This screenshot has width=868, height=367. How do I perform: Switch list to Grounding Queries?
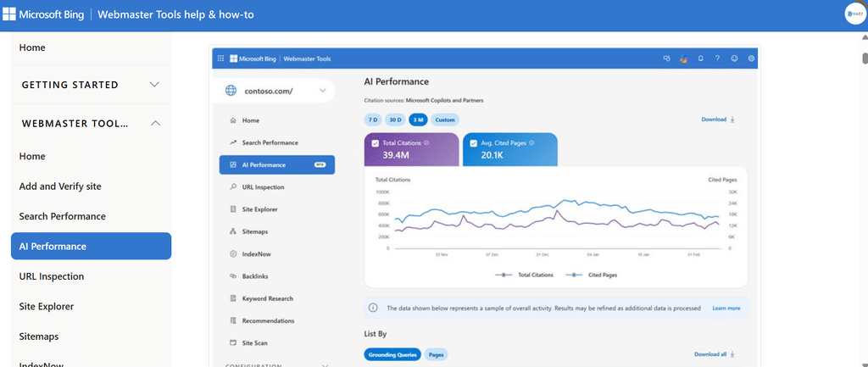click(x=392, y=354)
